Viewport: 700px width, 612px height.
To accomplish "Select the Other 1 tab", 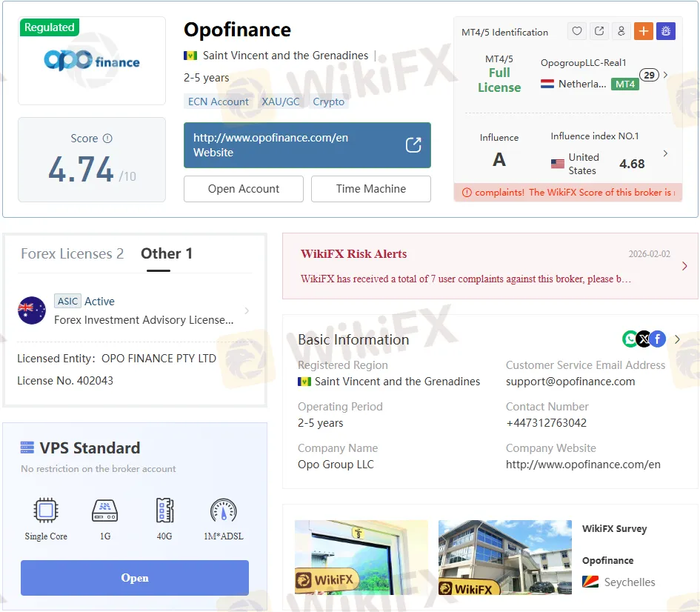I will [167, 253].
